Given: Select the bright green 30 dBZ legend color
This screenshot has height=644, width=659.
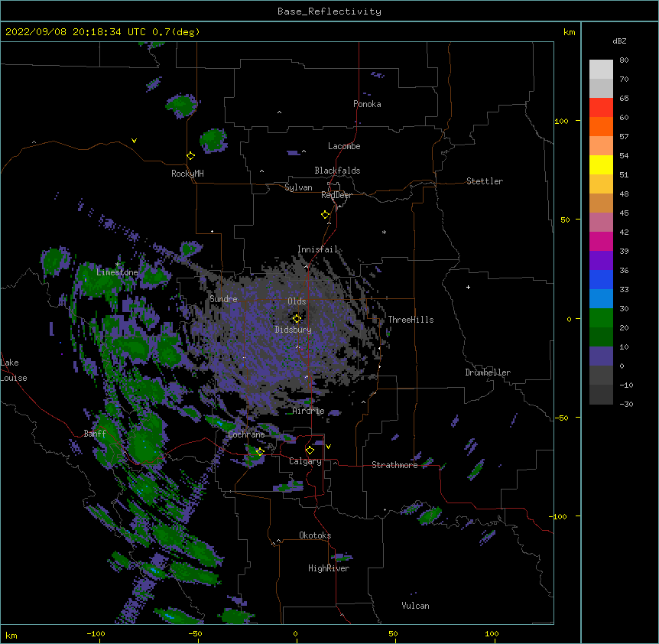Looking at the screenshot, I should (601, 318).
